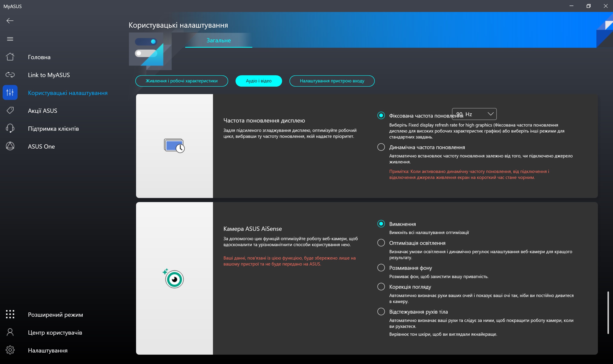The width and height of the screenshot is (613, 364).
Task: Open Налаштування gear icon
Action: tap(10, 350)
